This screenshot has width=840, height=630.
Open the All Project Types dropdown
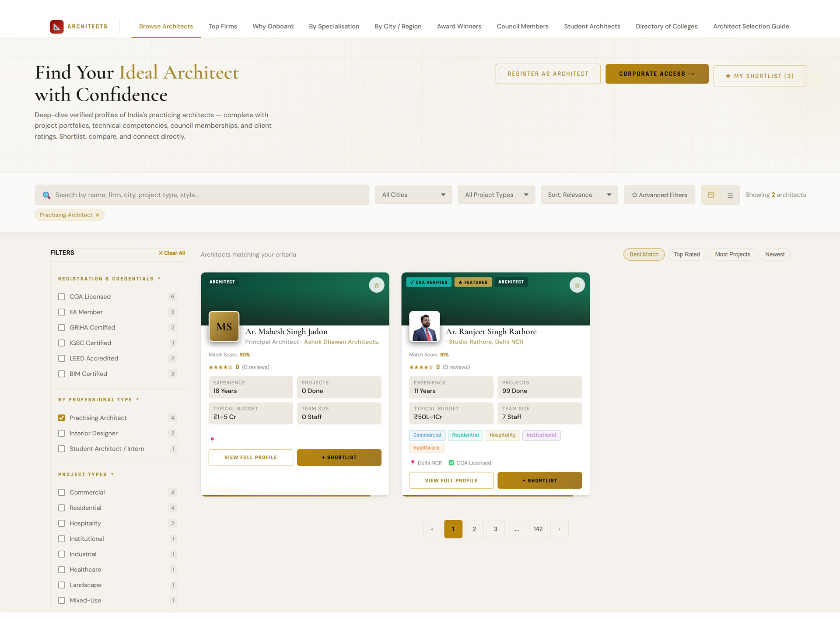(497, 195)
